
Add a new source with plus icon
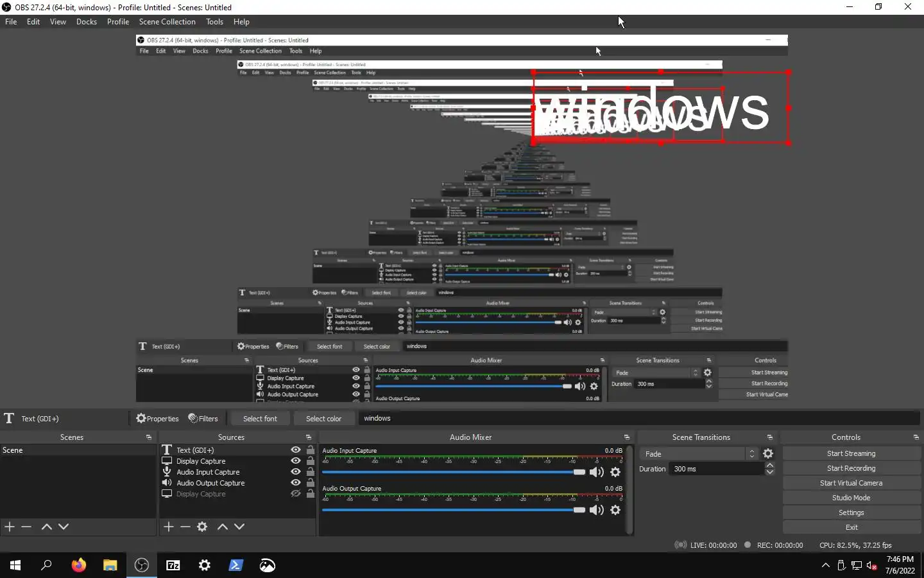(x=168, y=527)
